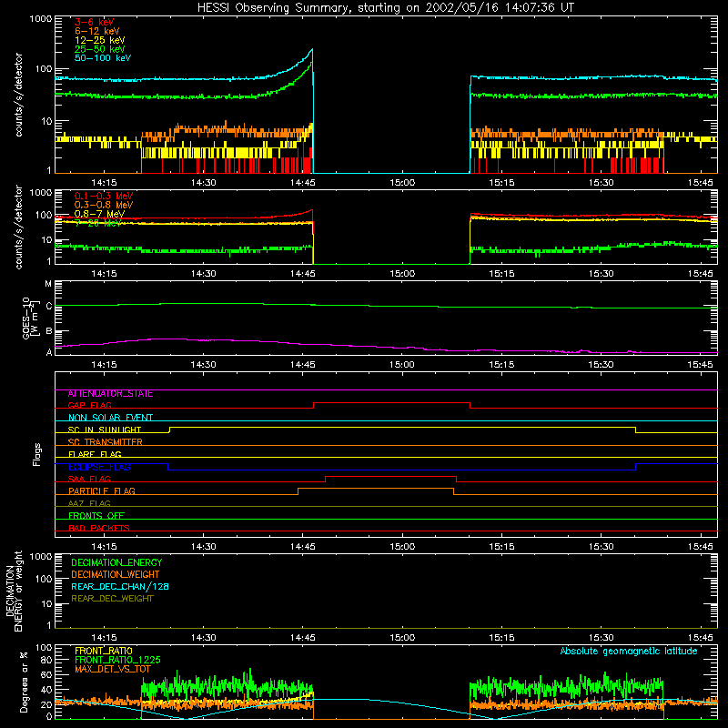Click the 6-12 keV legend label
728x728 pixels.
(97, 31)
